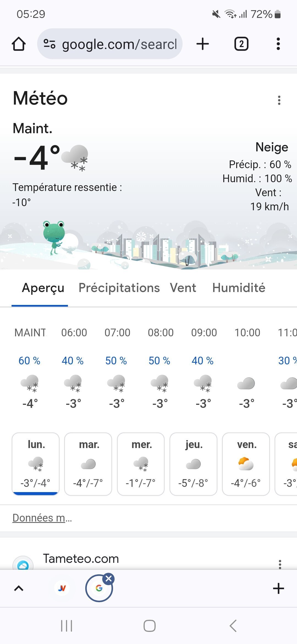Open a new tab with plus icon
Screen dimensions: 297x644
(203, 44)
